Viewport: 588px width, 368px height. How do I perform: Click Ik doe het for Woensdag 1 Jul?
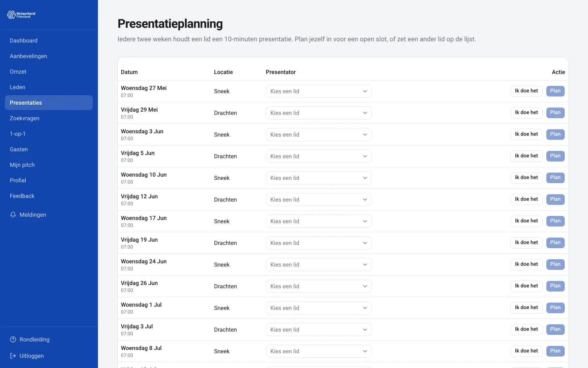pos(526,307)
